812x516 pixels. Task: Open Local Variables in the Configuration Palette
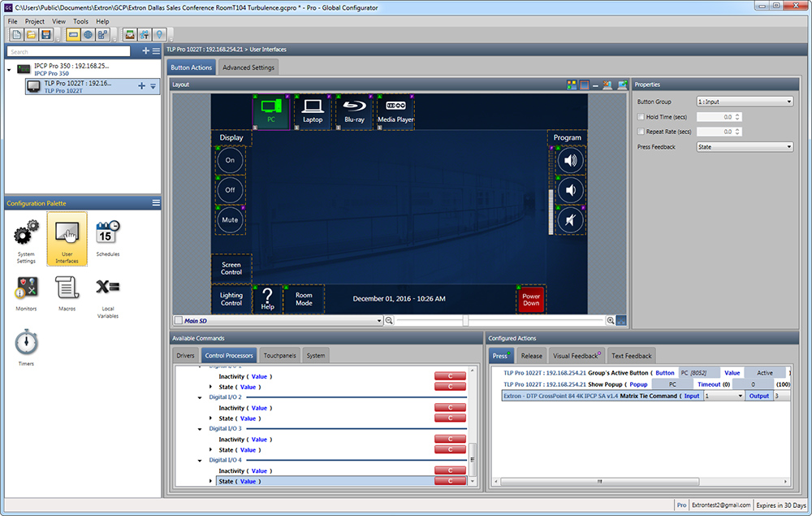click(x=108, y=297)
